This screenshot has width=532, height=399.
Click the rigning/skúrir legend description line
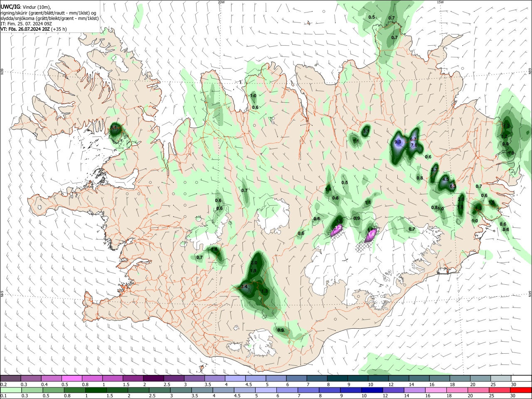(x=48, y=12)
